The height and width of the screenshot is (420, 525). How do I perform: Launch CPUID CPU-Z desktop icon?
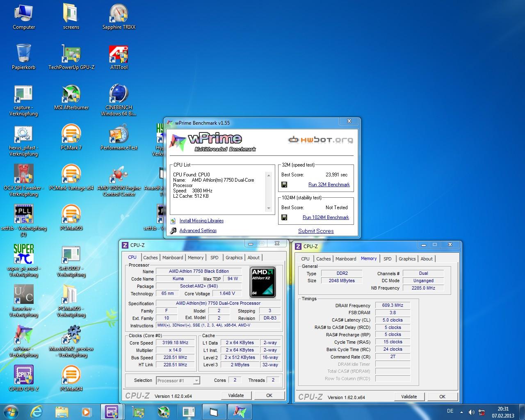point(24,378)
